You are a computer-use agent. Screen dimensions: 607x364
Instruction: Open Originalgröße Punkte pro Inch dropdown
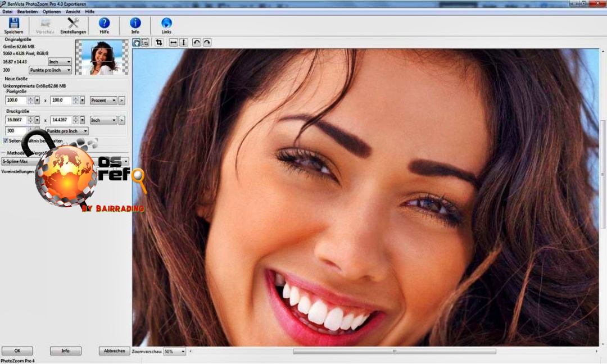51,70
